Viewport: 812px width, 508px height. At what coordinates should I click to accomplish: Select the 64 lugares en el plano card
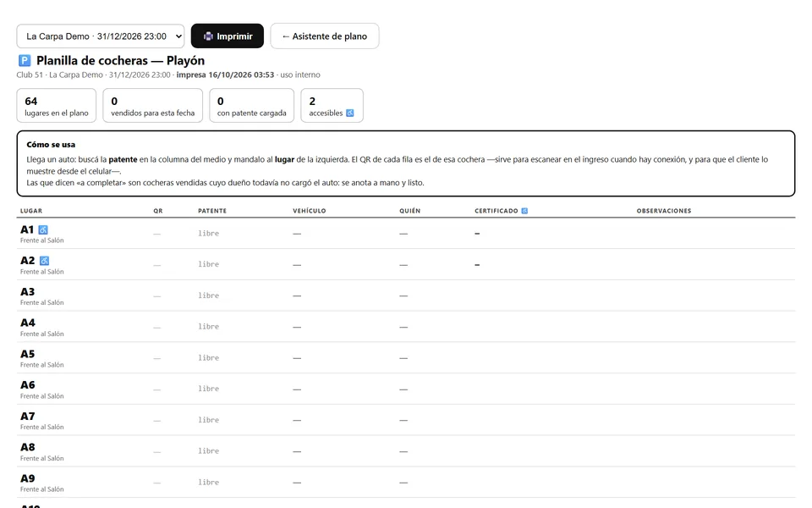[x=57, y=106]
